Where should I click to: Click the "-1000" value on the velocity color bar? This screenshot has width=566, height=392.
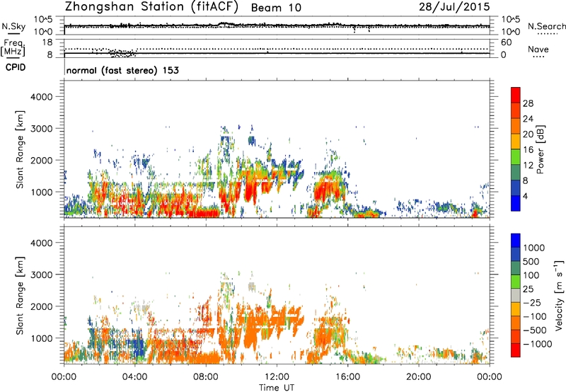538,344
